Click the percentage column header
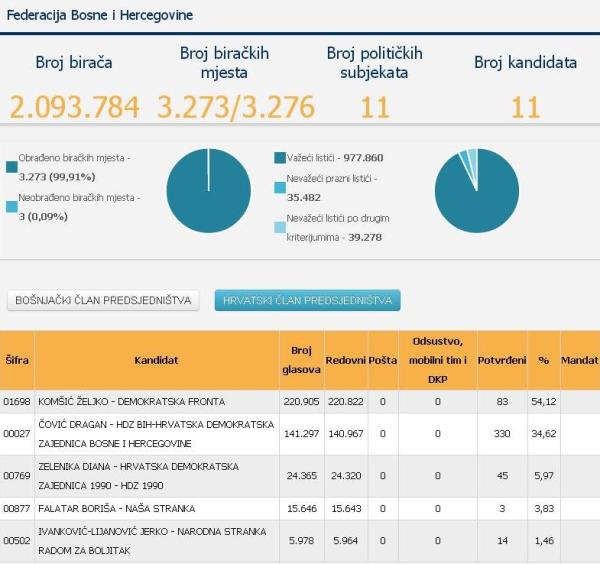 [544, 359]
